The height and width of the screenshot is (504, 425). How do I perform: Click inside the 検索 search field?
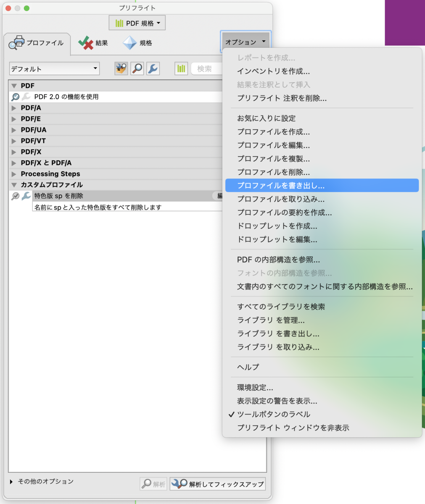[x=207, y=68]
